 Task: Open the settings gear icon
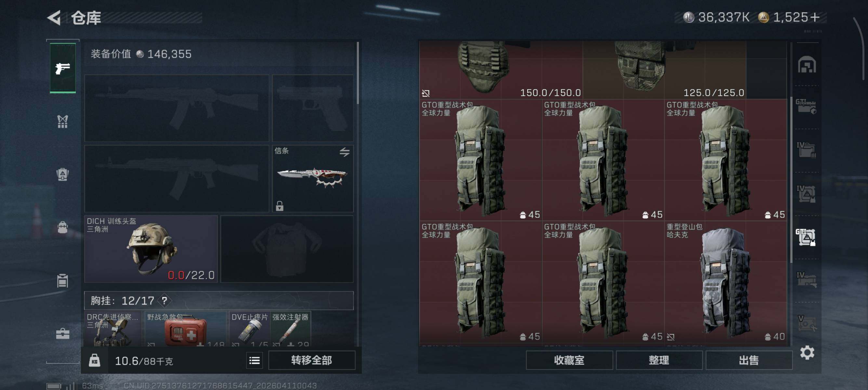(807, 353)
